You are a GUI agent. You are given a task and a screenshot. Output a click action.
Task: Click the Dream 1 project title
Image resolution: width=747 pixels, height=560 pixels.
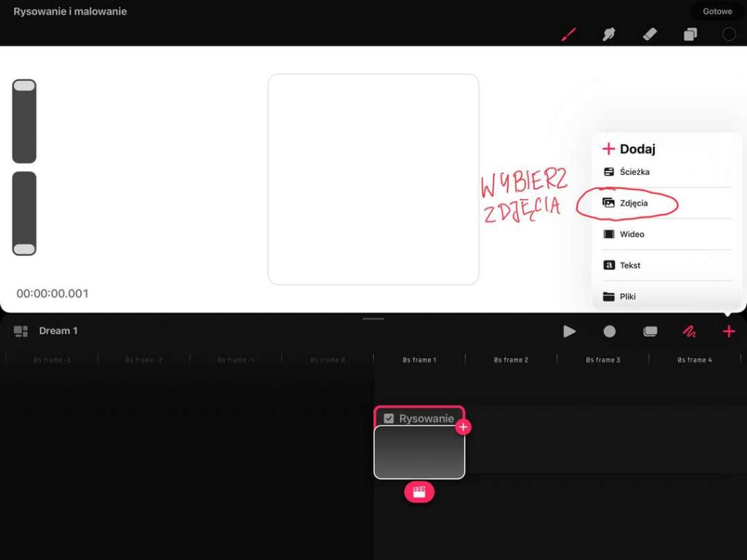click(58, 331)
